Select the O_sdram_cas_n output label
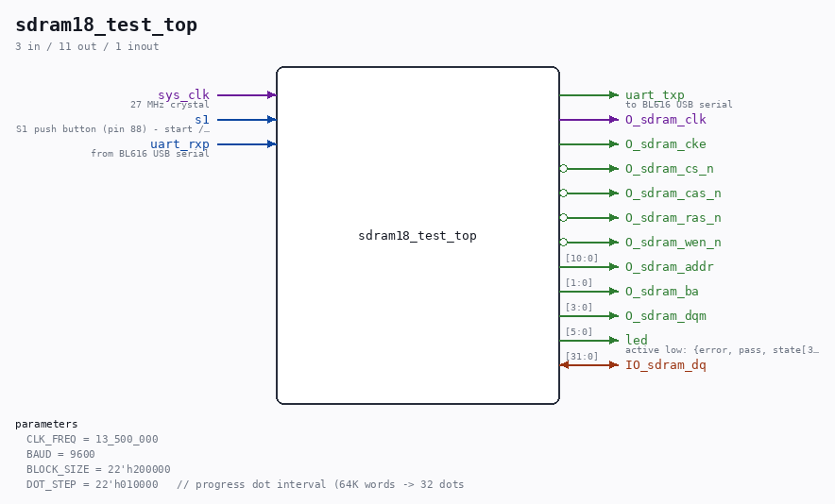835x504 pixels. [x=673, y=193]
